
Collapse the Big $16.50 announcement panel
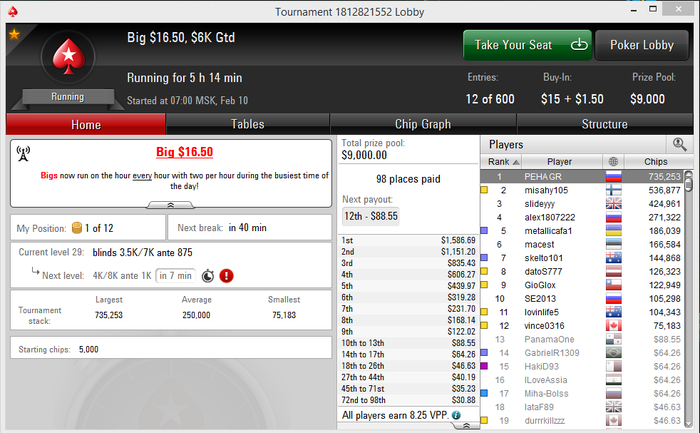coord(171,205)
